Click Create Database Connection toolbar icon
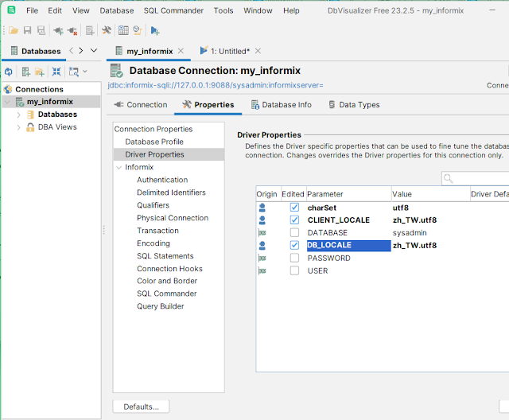Viewport: 509px width, 420px height. point(90,31)
